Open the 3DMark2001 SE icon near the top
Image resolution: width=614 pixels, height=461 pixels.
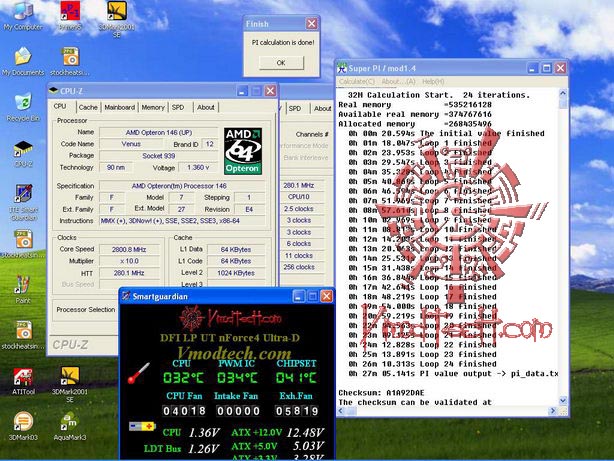tap(117, 19)
